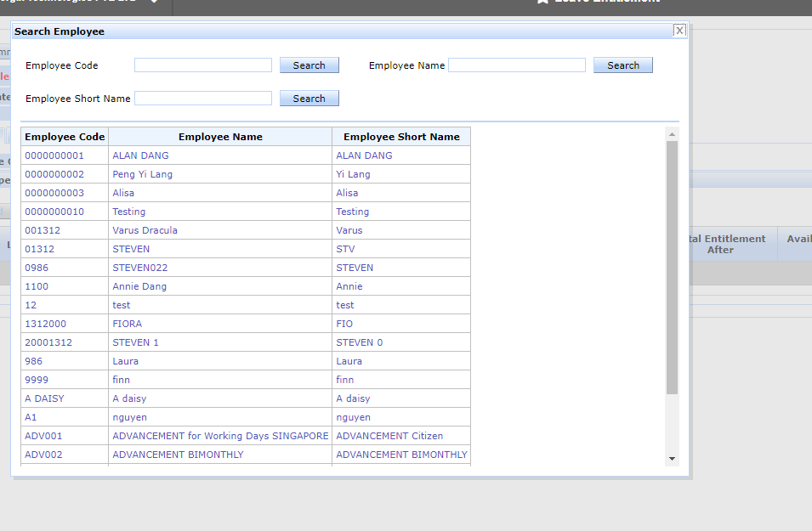Viewport: 812px width, 531px height.
Task: Close the Search Employee dialog
Action: (x=679, y=31)
